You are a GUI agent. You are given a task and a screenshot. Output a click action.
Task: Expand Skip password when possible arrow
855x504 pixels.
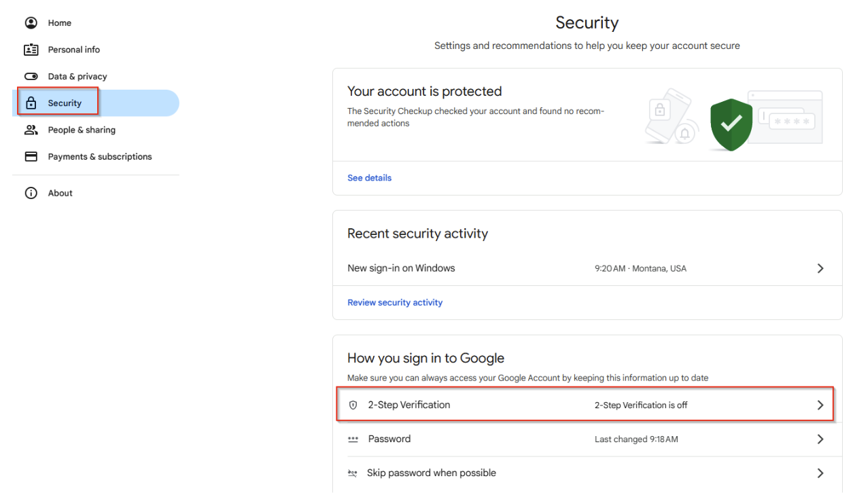[x=820, y=473]
